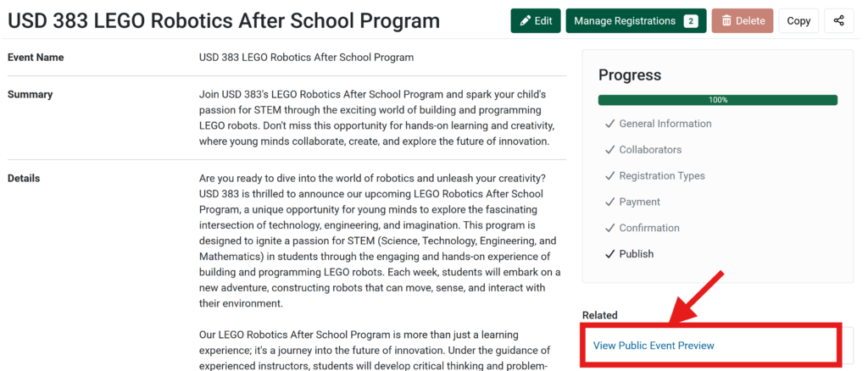
Task: Click checkmark beside Payment
Action: (609, 202)
